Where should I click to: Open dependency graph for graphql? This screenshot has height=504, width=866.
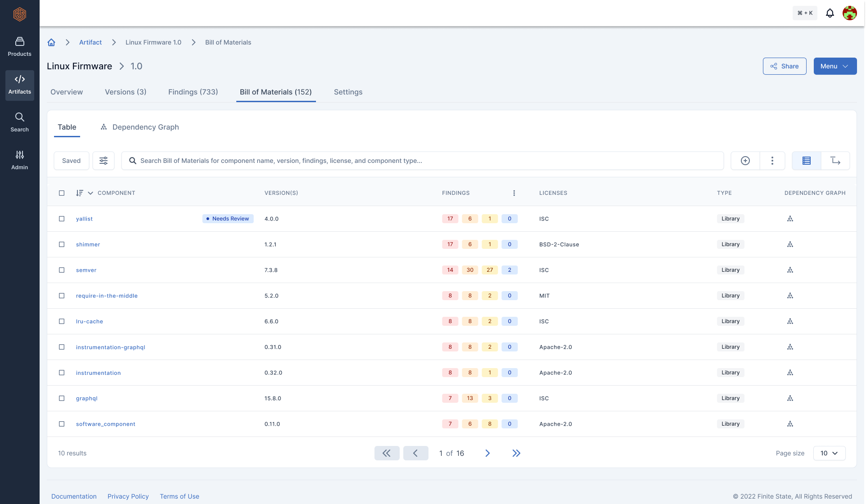(790, 398)
